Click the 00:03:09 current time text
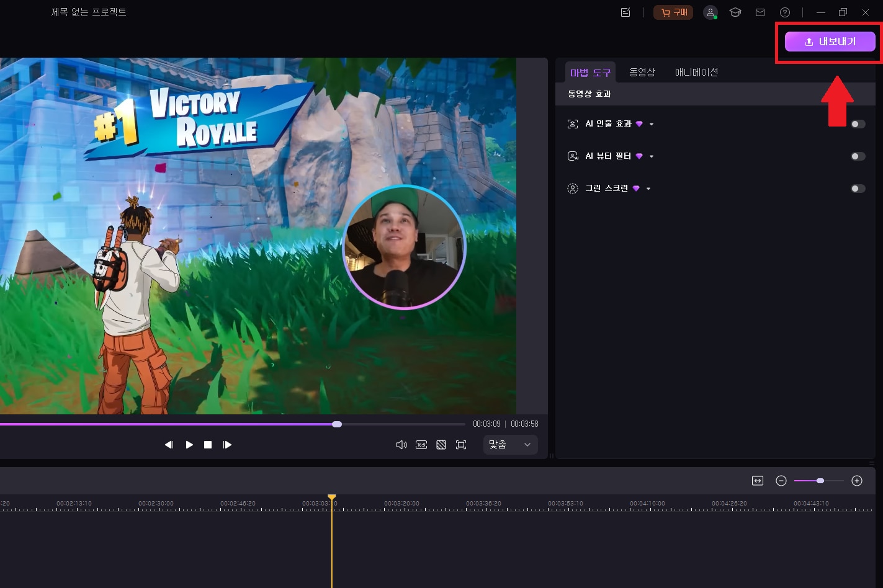Image resolution: width=883 pixels, height=588 pixels. pos(486,424)
